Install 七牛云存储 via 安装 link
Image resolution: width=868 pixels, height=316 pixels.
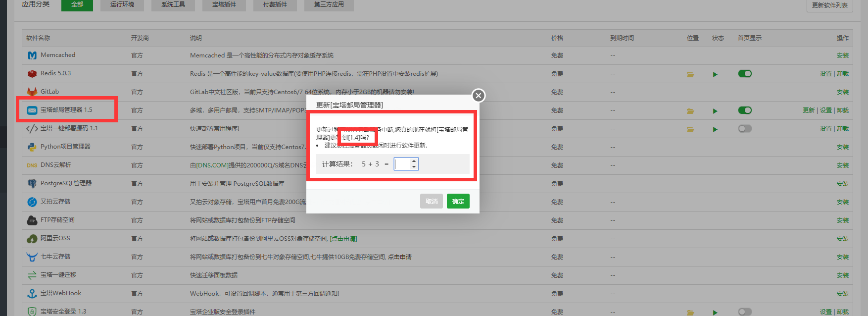tap(843, 257)
